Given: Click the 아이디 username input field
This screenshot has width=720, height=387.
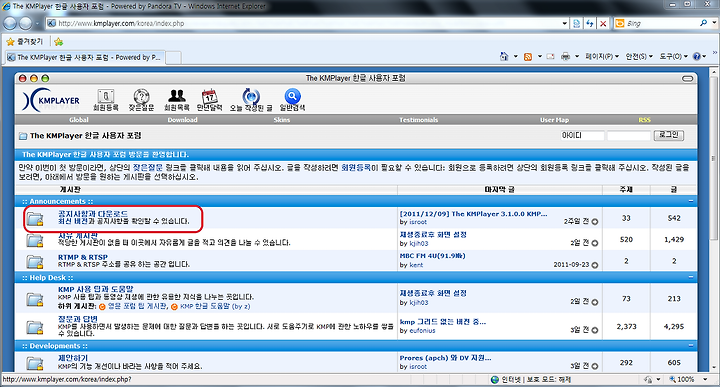Looking at the screenshot, I should [582, 135].
